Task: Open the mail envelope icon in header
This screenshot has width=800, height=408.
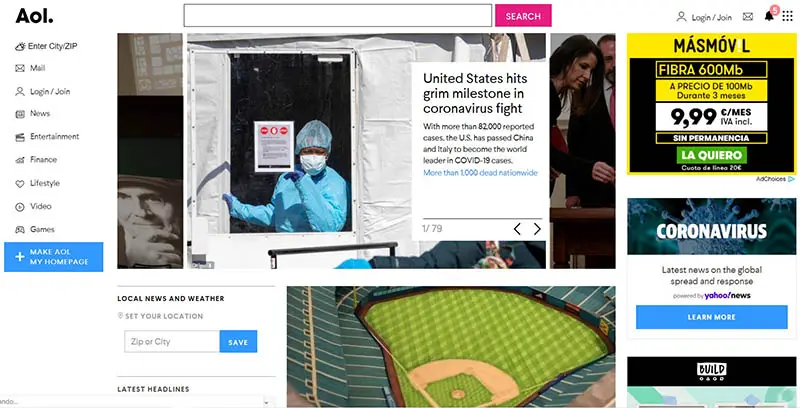Action: pos(747,17)
